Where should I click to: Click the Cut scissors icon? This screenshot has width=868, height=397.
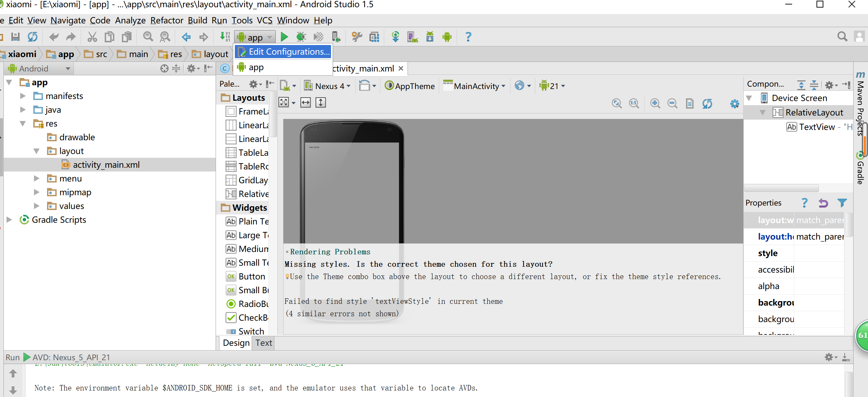(x=92, y=37)
